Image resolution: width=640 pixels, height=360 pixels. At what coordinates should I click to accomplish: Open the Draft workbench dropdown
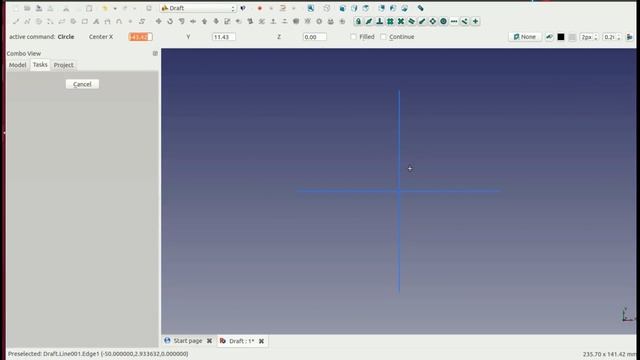(x=198, y=8)
